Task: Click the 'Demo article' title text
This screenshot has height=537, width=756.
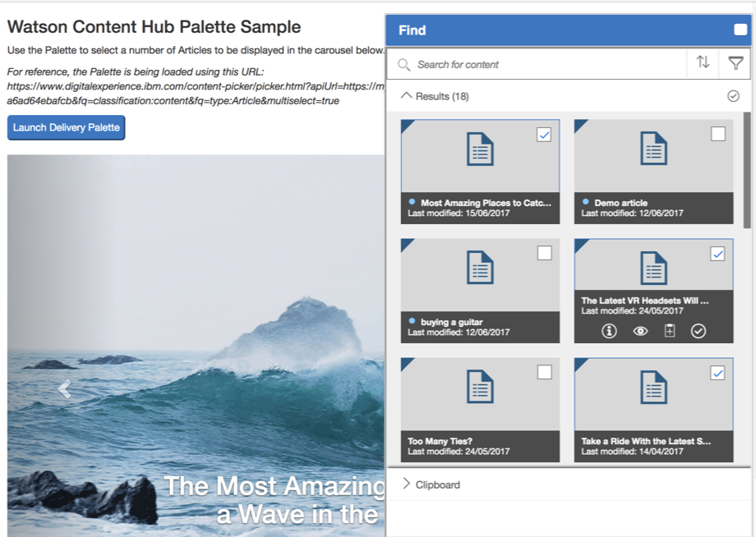Action: [x=620, y=203]
